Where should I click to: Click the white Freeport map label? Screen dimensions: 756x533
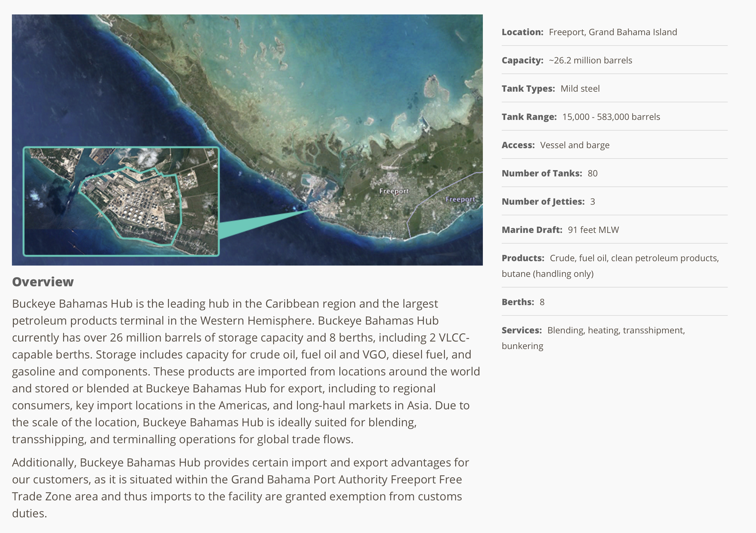394,191
